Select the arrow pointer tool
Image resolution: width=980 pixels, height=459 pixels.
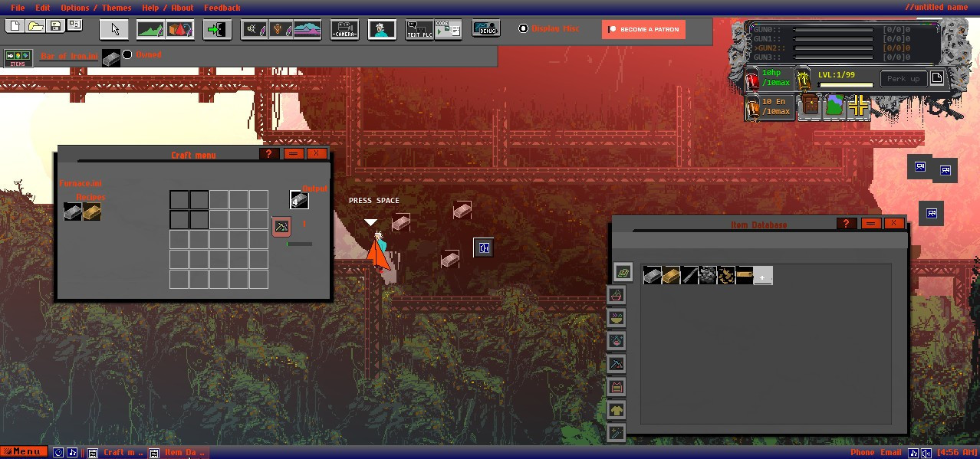coord(114,30)
